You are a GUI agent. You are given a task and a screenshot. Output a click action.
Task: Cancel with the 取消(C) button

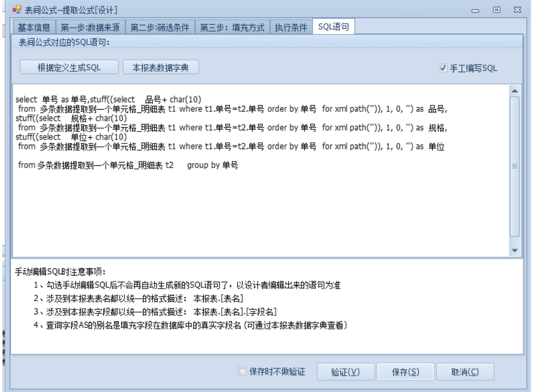pyautogui.click(x=465, y=372)
